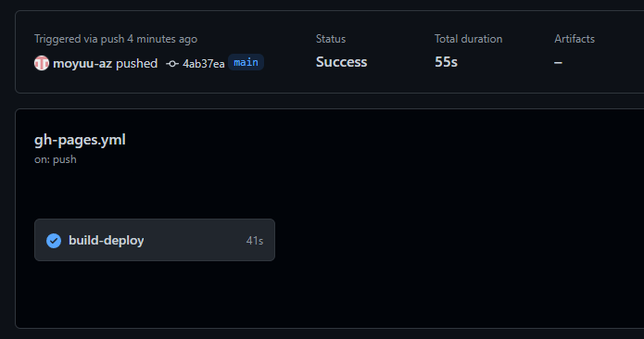The width and height of the screenshot is (644, 339).
Task: Click the moyuu-az user avatar
Action: click(42, 63)
